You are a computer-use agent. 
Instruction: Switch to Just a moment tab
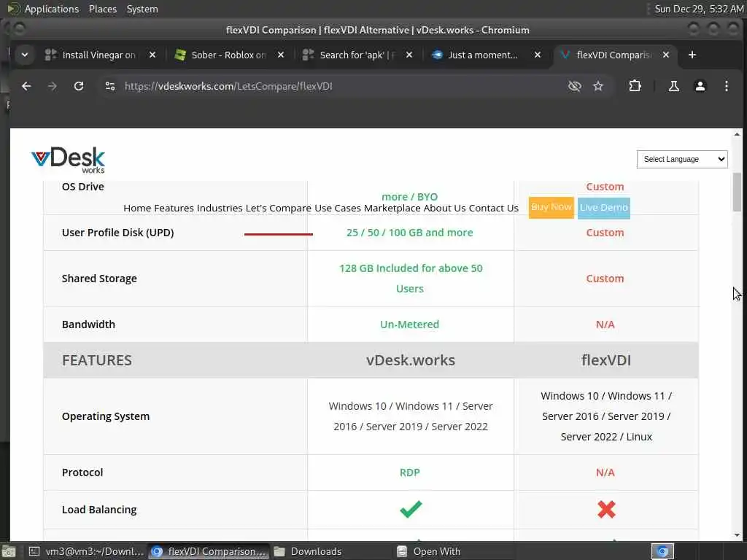coord(482,55)
